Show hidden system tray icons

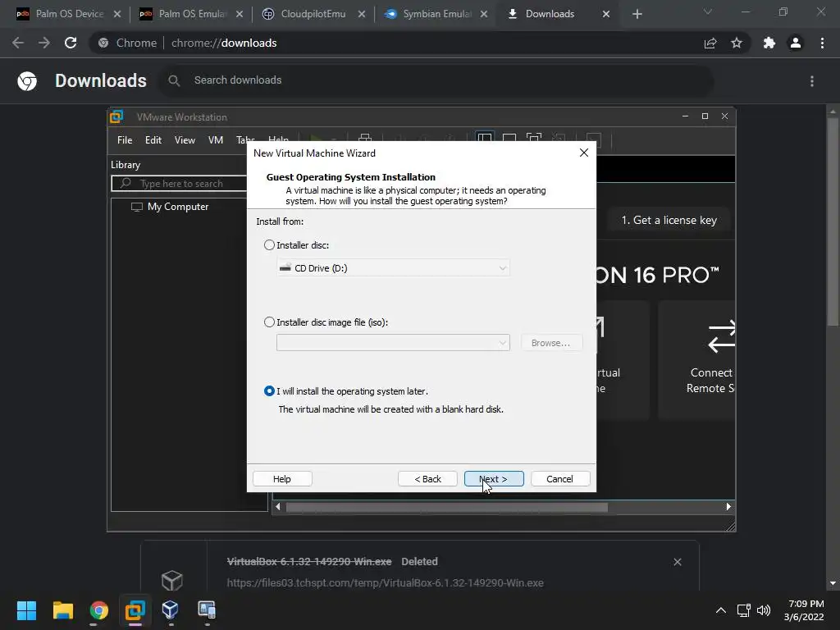721,610
